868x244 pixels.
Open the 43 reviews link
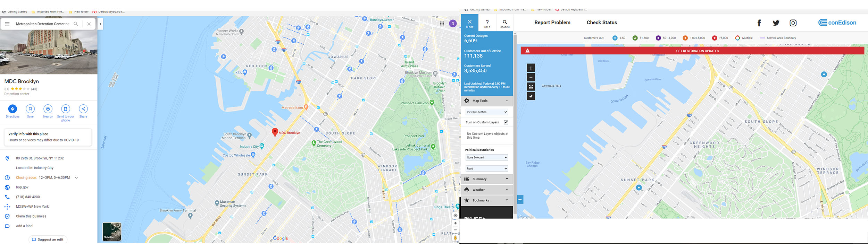click(x=34, y=89)
